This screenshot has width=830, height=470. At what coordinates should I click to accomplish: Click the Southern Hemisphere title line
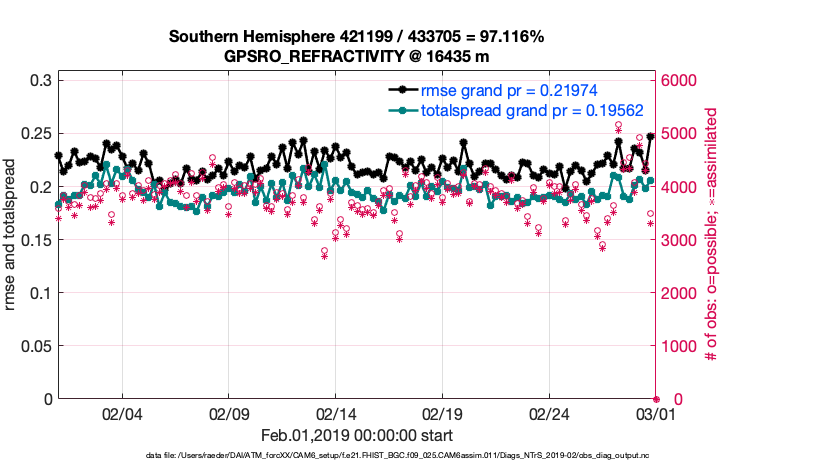[x=356, y=37]
